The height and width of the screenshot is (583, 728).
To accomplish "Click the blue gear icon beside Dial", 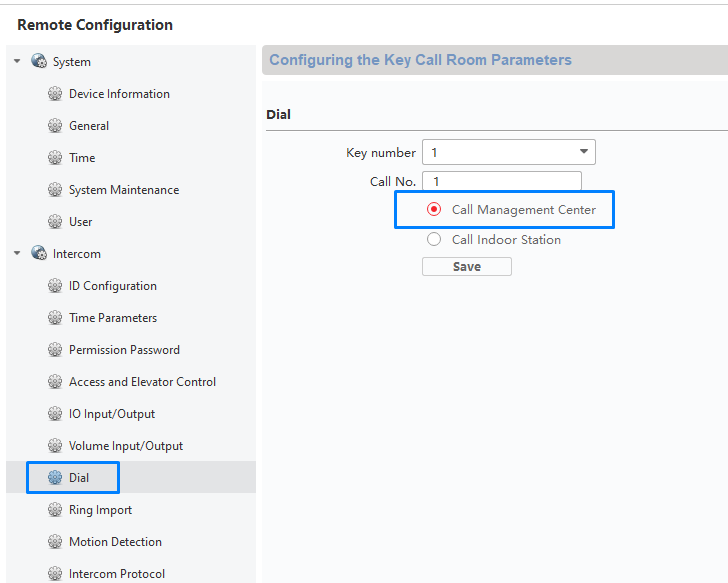I will tap(55, 478).
